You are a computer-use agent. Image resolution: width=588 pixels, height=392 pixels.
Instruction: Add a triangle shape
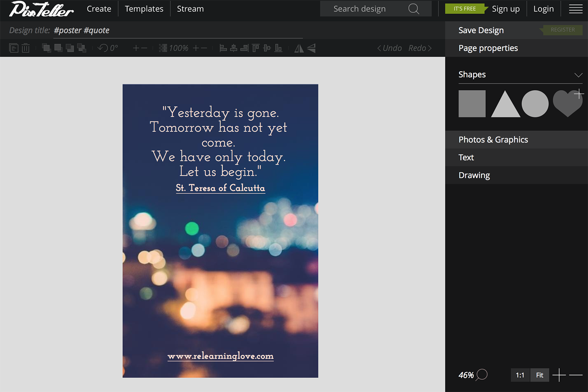coord(506,104)
